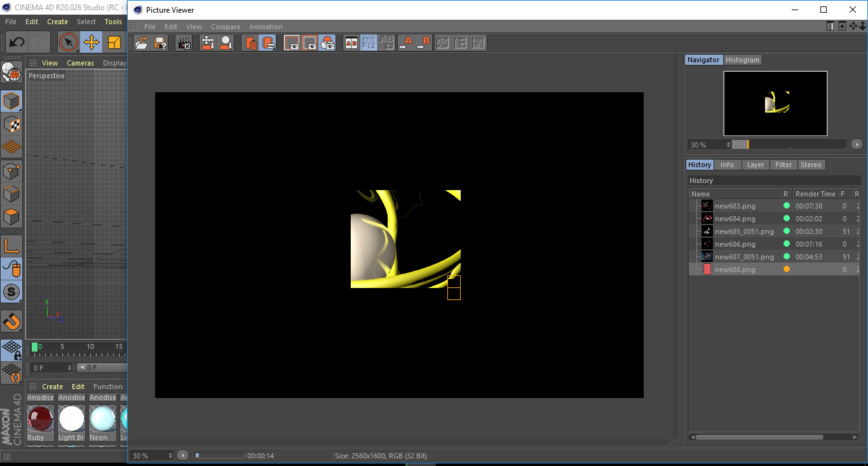Image resolution: width=868 pixels, height=466 pixels.
Task: Switch to Histogram tab
Action: pyautogui.click(x=742, y=60)
